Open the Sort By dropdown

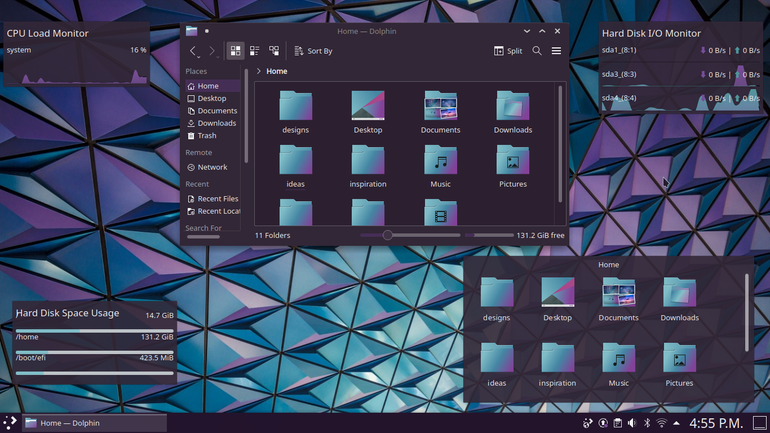pyautogui.click(x=313, y=51)
